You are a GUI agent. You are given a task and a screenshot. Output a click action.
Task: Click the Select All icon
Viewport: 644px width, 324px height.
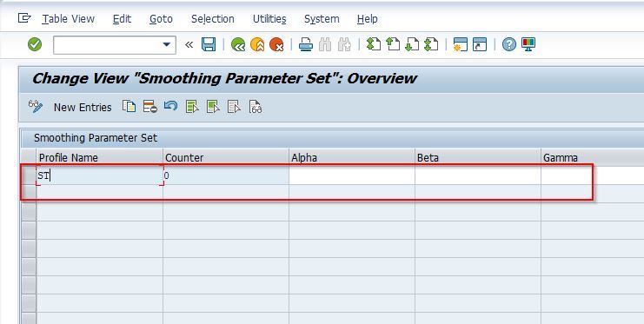[192, 107]
